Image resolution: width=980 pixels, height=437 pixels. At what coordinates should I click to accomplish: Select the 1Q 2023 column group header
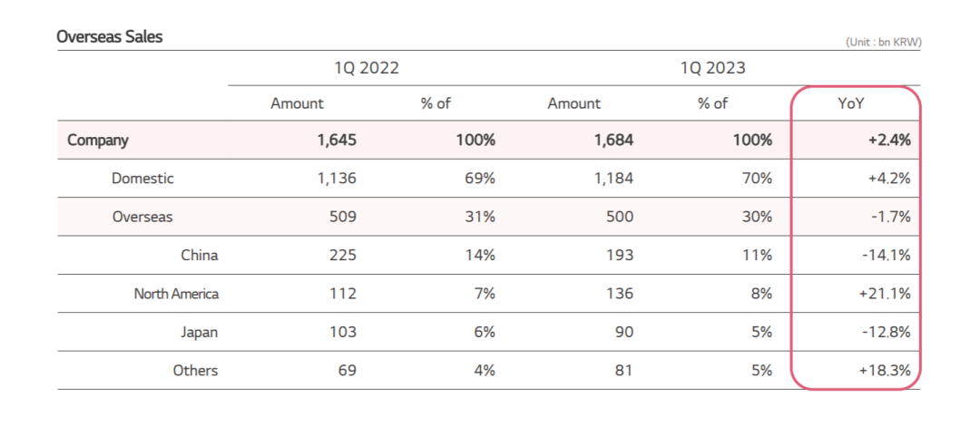tap(713, 68)
